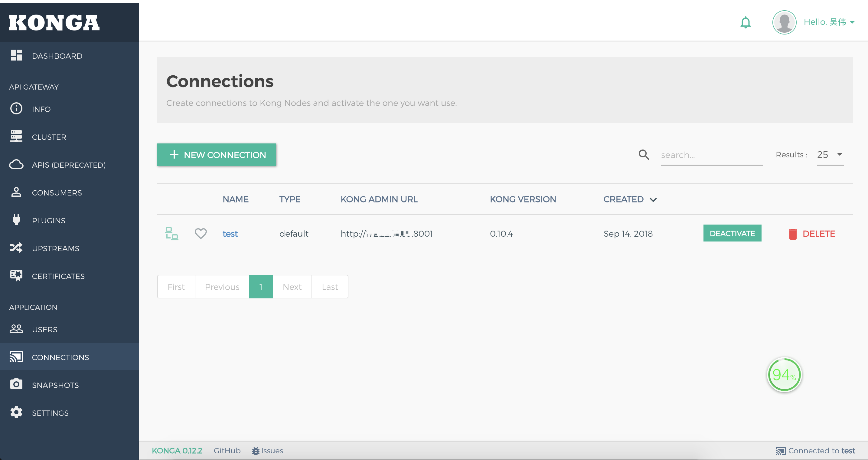
Task: Deactivate the test connection
Action: tap(732, 233)
